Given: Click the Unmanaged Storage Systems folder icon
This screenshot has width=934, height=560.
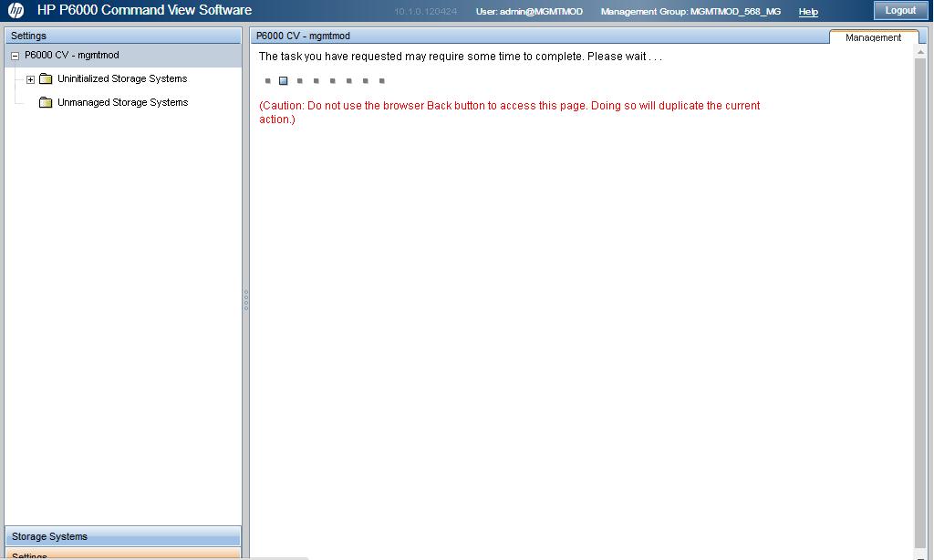Looking at the screenshot, I should coord(46,102).
